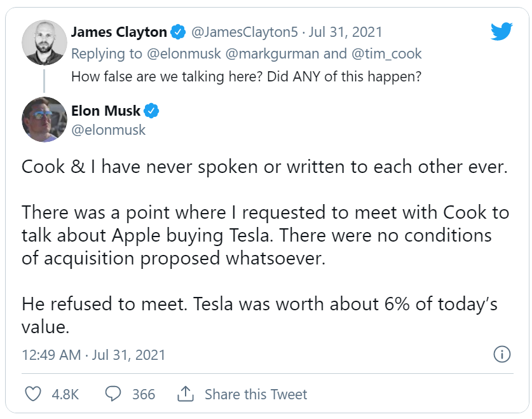Open James Clayton's profile photo

(x=44, y=41)
